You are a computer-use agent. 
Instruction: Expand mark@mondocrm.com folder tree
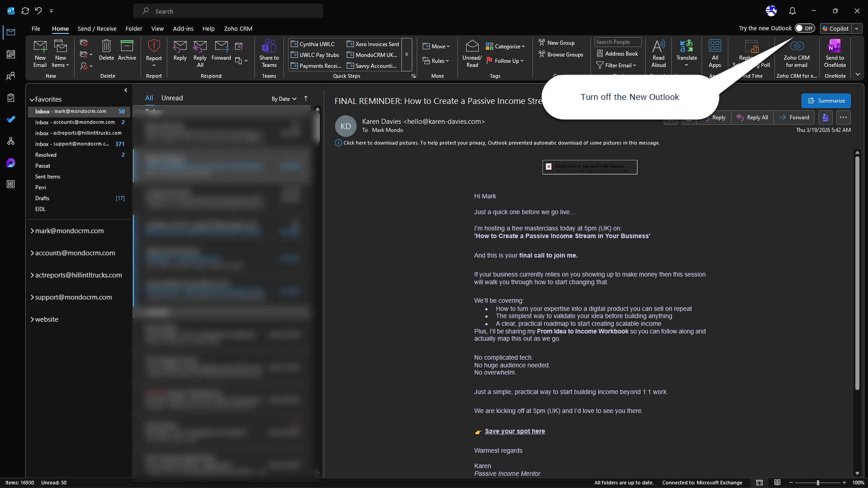pyautogui.click(x=32, y=231)
